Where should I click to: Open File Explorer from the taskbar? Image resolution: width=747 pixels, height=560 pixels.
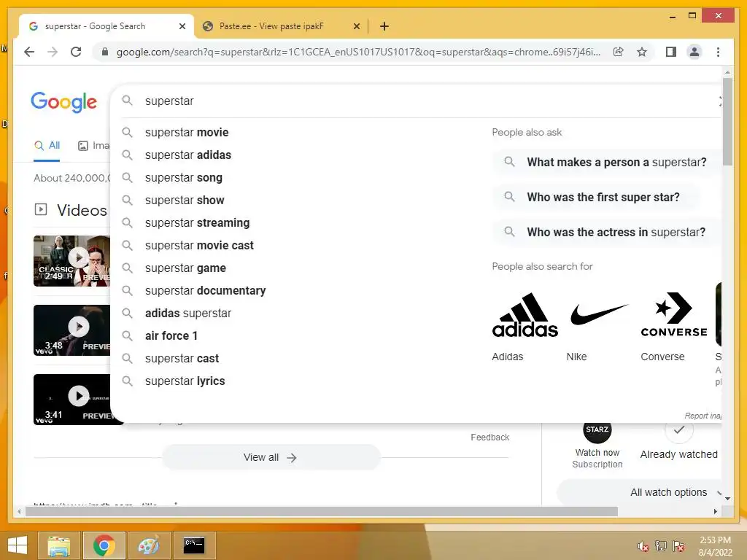59,545
